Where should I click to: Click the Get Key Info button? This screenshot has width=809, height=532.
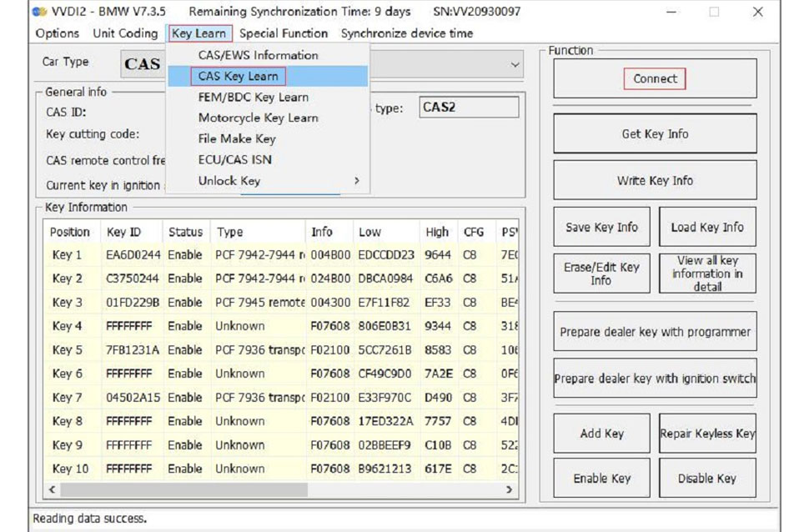[655, 133]
